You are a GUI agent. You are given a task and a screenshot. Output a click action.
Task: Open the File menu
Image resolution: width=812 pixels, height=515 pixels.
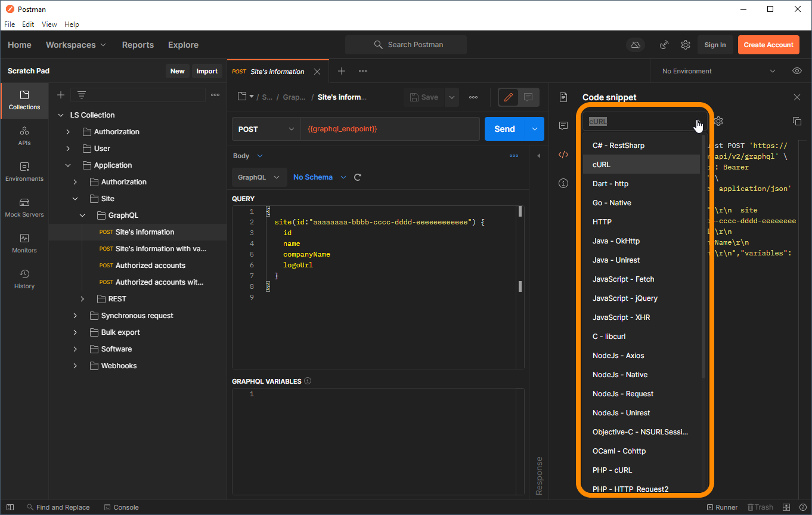point(10,24)
